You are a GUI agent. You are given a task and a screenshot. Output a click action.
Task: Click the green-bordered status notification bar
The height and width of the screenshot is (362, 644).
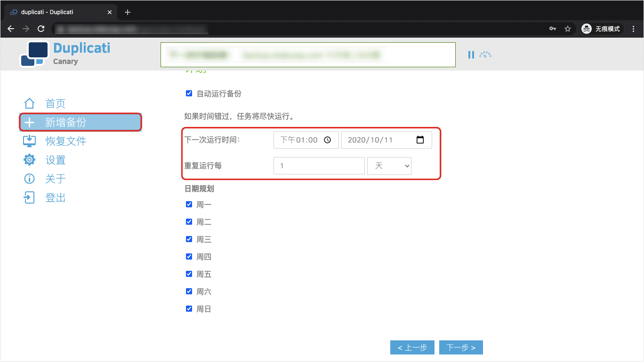pyautogui.click(x=308, y=55)
